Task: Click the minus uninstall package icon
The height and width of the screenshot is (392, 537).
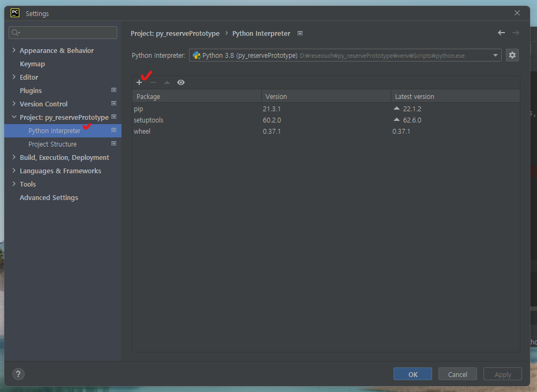Action: click(x=153, y=82)
